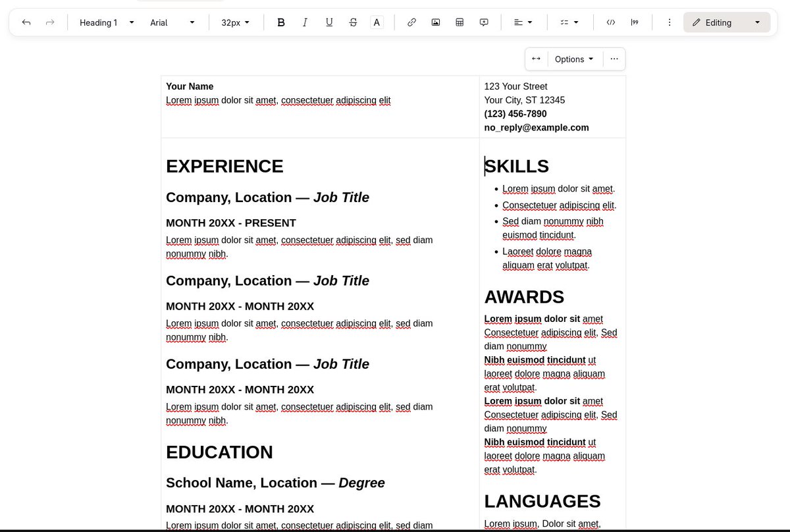Click the EDUCATION heading
The image size is (790, 532).
click(x=219, y=452)
